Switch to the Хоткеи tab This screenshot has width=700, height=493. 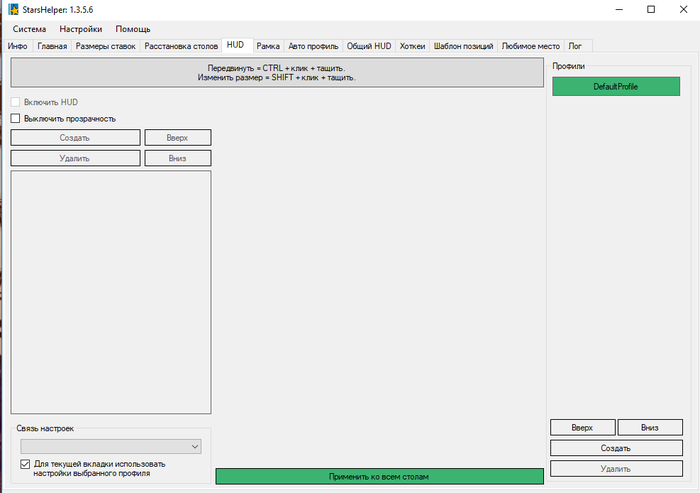coord(412,46)
